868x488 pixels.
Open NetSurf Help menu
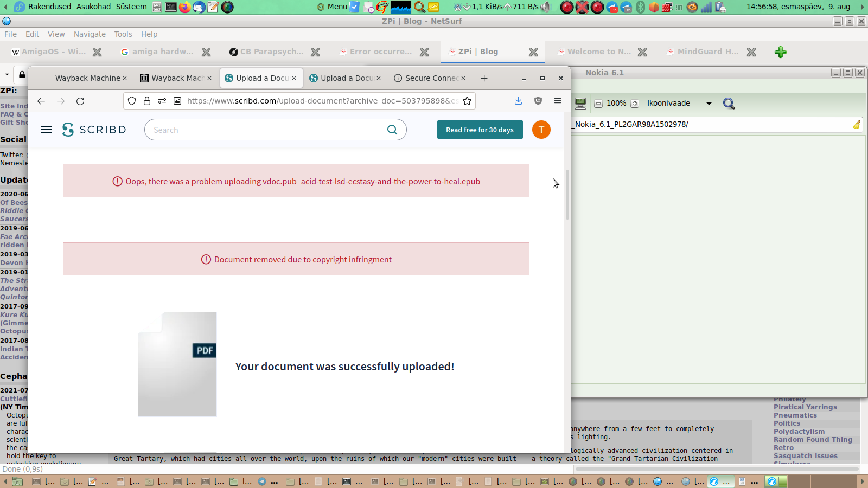click(149, 34)
